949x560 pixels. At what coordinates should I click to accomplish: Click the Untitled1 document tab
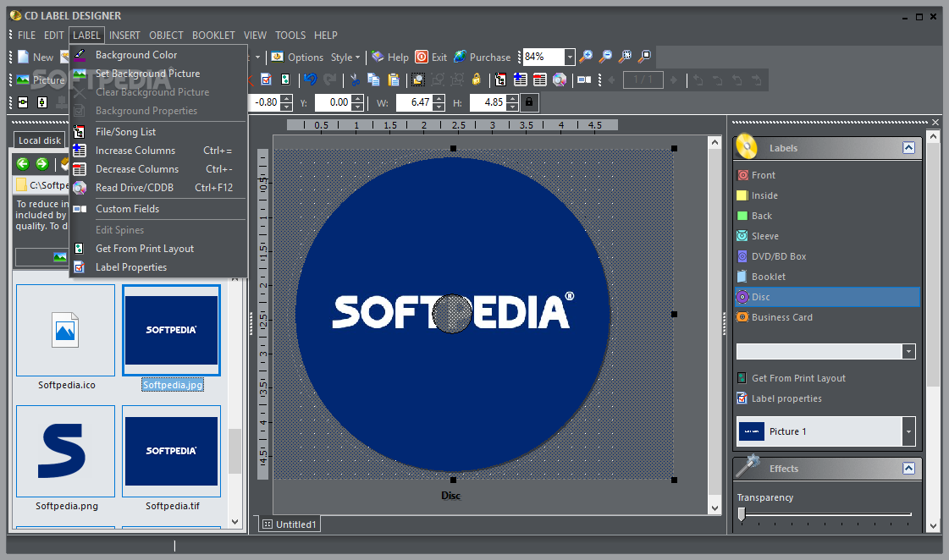click(x=290, y=524)
